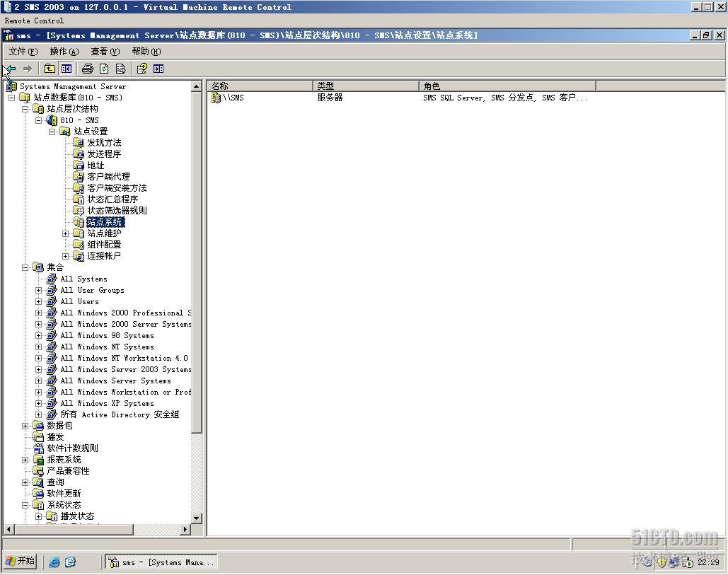Image resolution: width=728 pixels, height=575 pixels.
Task: Click the tree horizontal scrollbar right arrow
Action: [x=185, y=529]
